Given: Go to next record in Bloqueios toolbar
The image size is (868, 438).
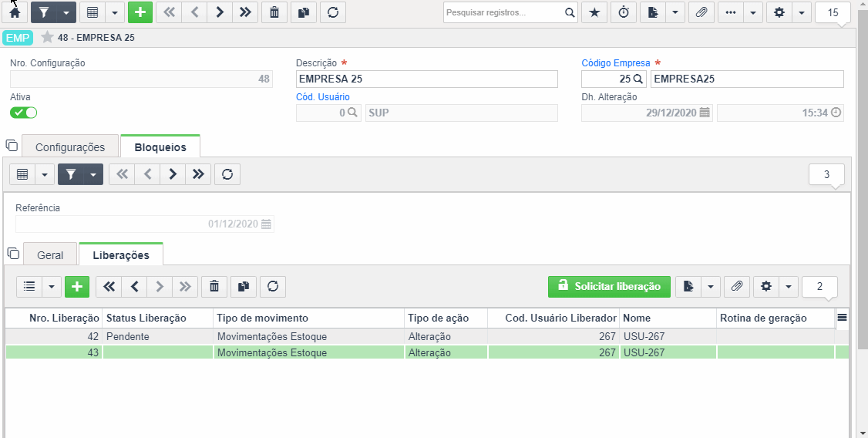Looking at the screenshot, I should (x=173, y=174).
